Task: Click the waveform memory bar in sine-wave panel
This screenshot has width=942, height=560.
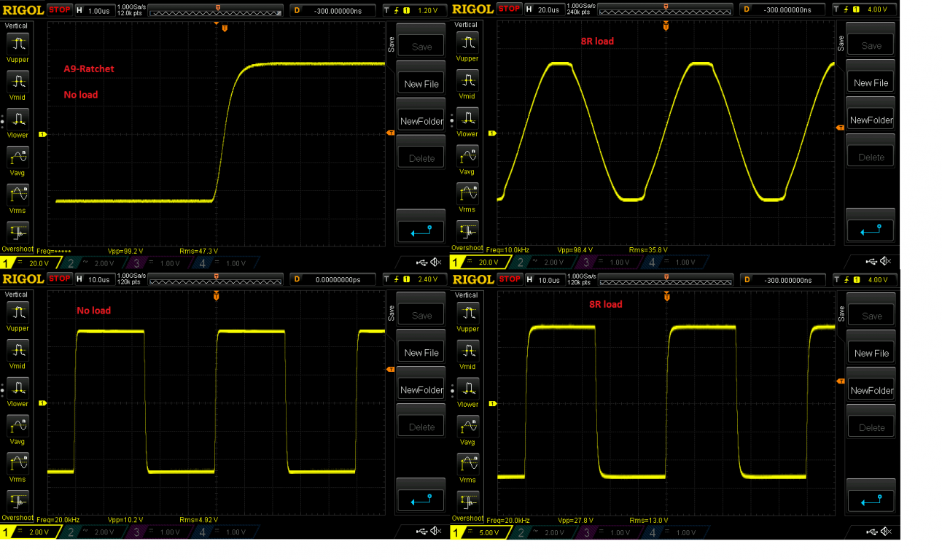Action: pyautogui.click(x=666, y=11)
